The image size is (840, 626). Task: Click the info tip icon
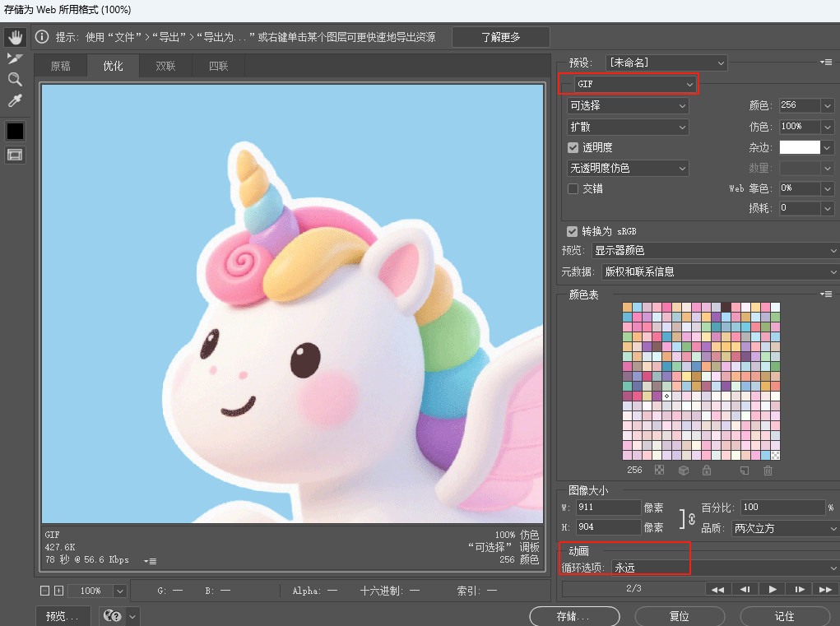click(x=42, y=37)
